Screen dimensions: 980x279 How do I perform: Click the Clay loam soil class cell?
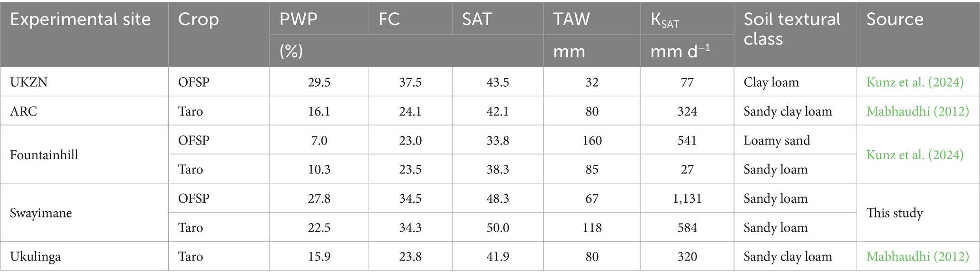(x=771, y=82)
